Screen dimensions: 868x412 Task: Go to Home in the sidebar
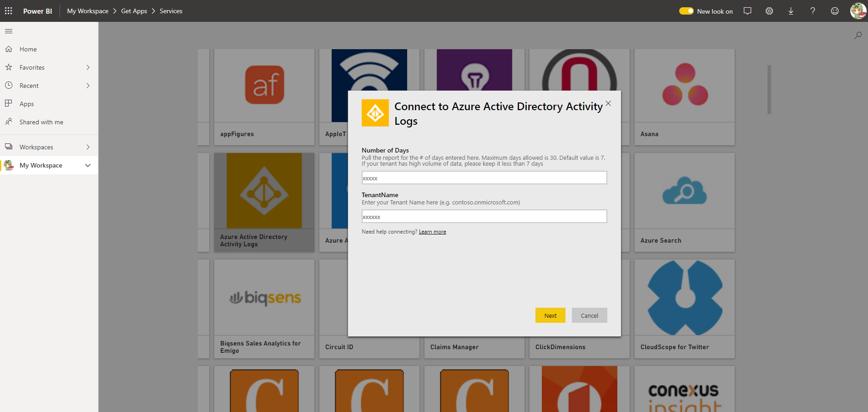[49, 49]
